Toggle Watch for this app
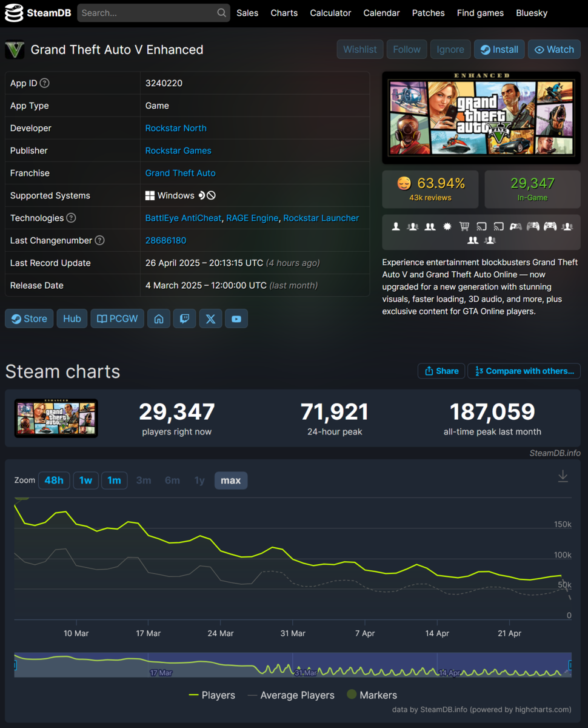This screenshot has height=728, width=588. (555, 50)
